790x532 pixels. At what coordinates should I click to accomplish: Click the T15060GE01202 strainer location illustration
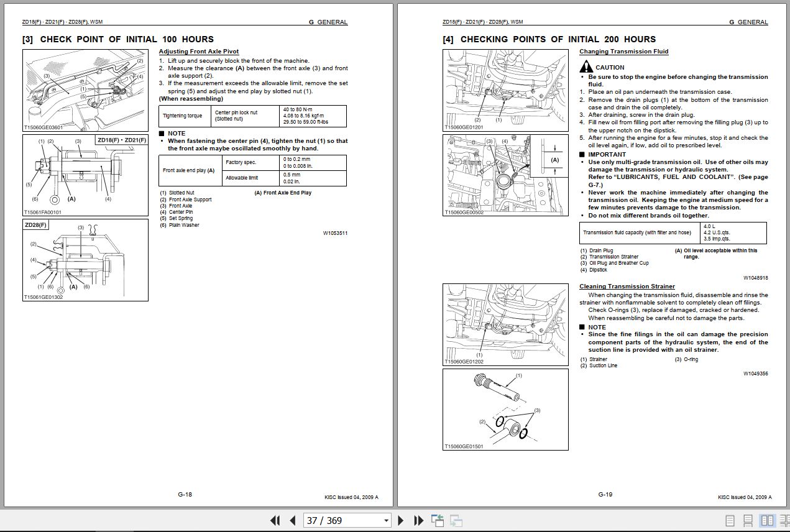505,325
